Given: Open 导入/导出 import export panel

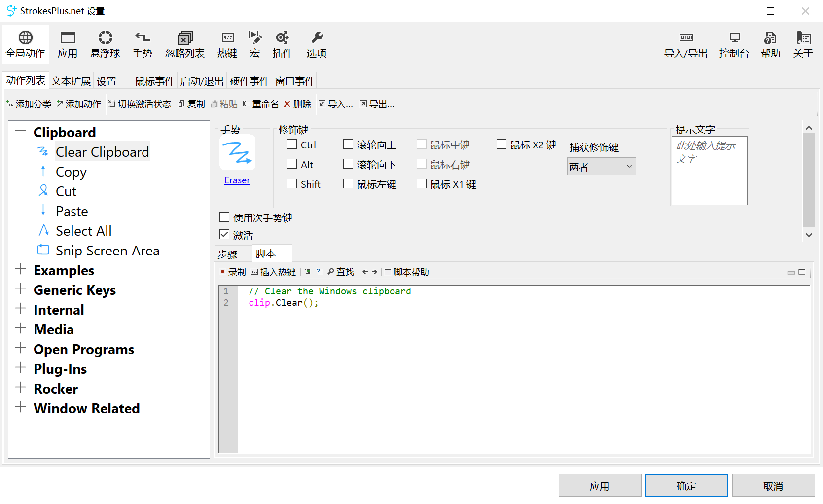Looking at the screenshot, I should [x=686, y=44].
